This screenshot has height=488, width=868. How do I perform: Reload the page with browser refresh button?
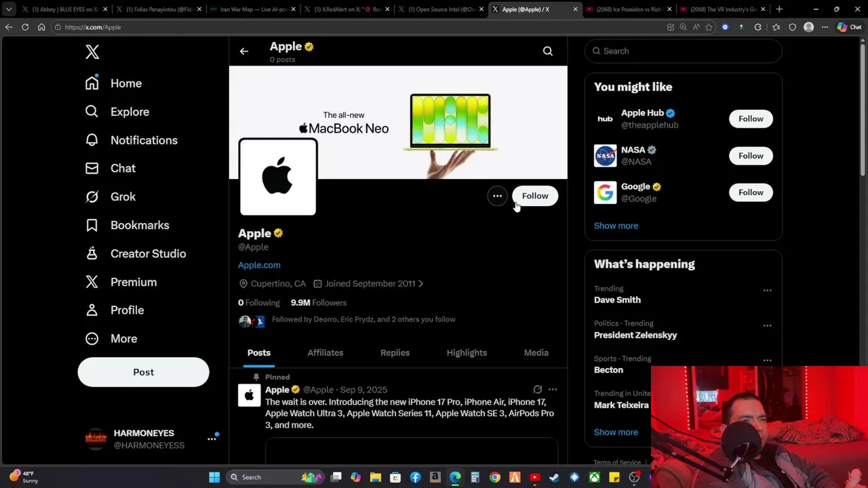pos(25,27)
